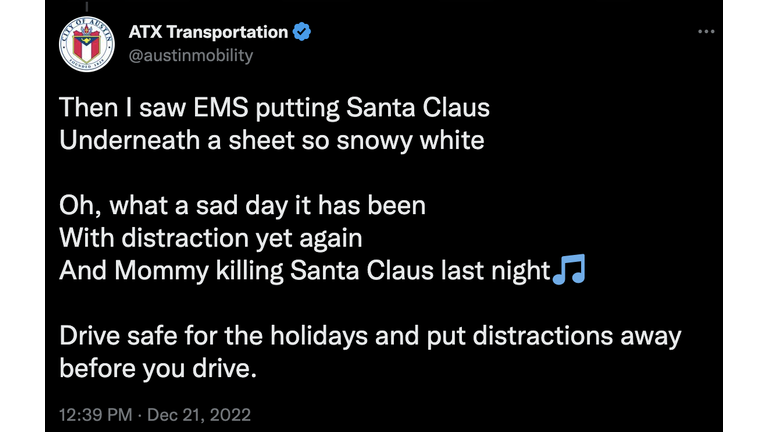
Task: Click 'Underneath a sheet so snowy white'
Action: 272,141
